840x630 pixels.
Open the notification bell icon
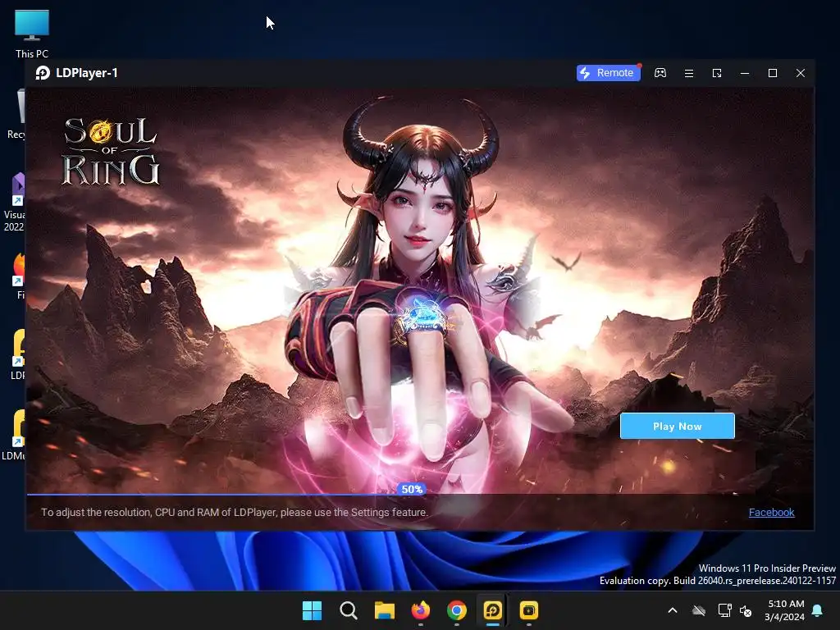pos(818,610)
